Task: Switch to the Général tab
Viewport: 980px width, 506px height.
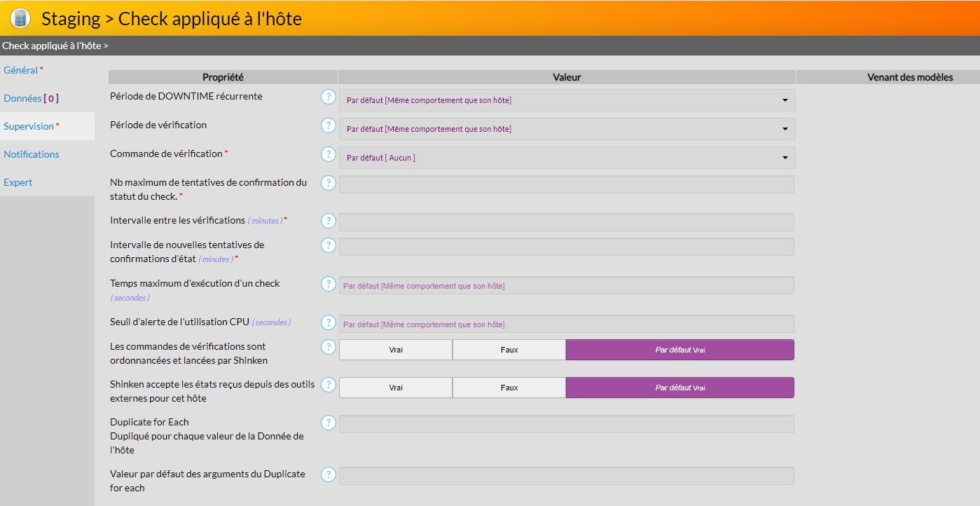Action: tap(21, 70)
